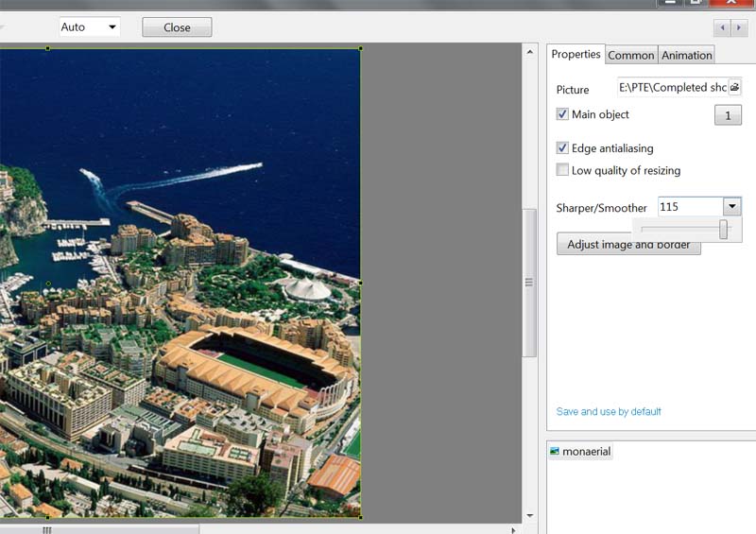Click the monaerial image icon in objects list

click(555, 452)
